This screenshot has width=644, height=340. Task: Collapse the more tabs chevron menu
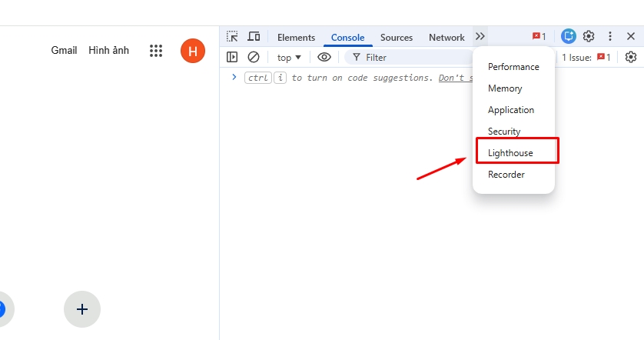tap(480, 37)
